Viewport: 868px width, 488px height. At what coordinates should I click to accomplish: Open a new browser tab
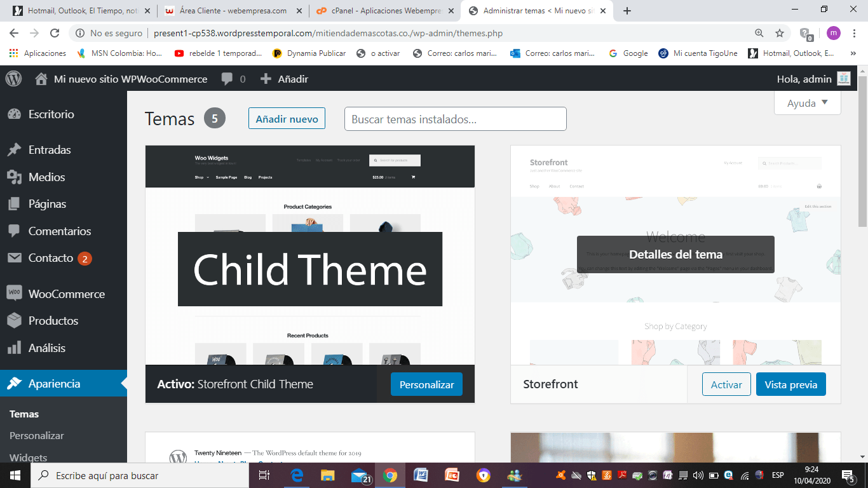coord(627,11)
